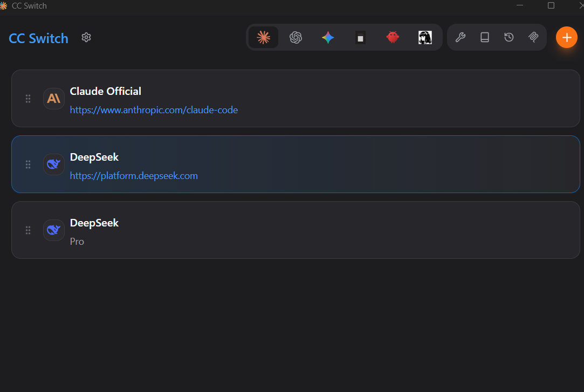Open the book icon in toolbar
Viewport: 584px width, 392px height.
pyautogui.click(x=485, y=37)
